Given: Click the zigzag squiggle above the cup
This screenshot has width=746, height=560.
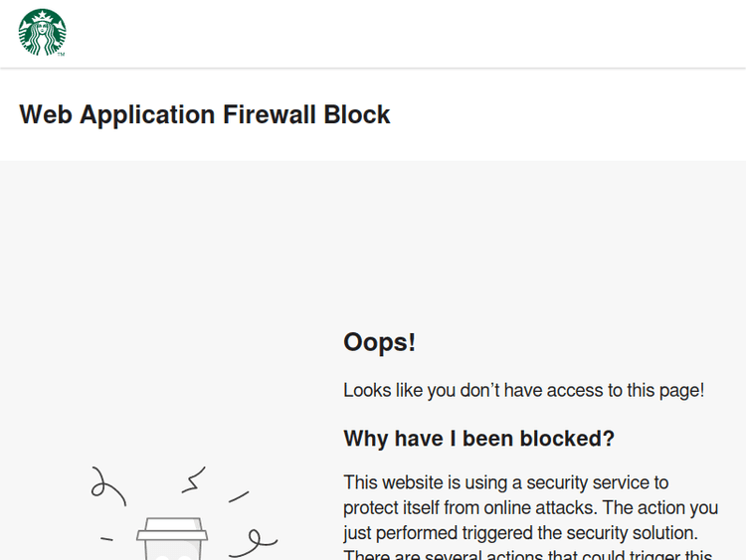Looking at the screenshot, I should pyautogui.click(x=193, y=480).
